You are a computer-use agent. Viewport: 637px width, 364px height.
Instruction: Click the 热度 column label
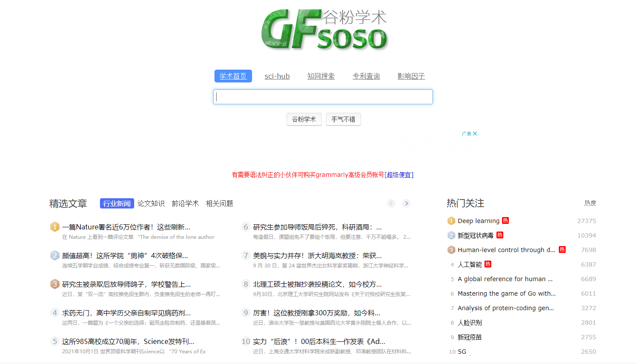click(x=590, y=203)
